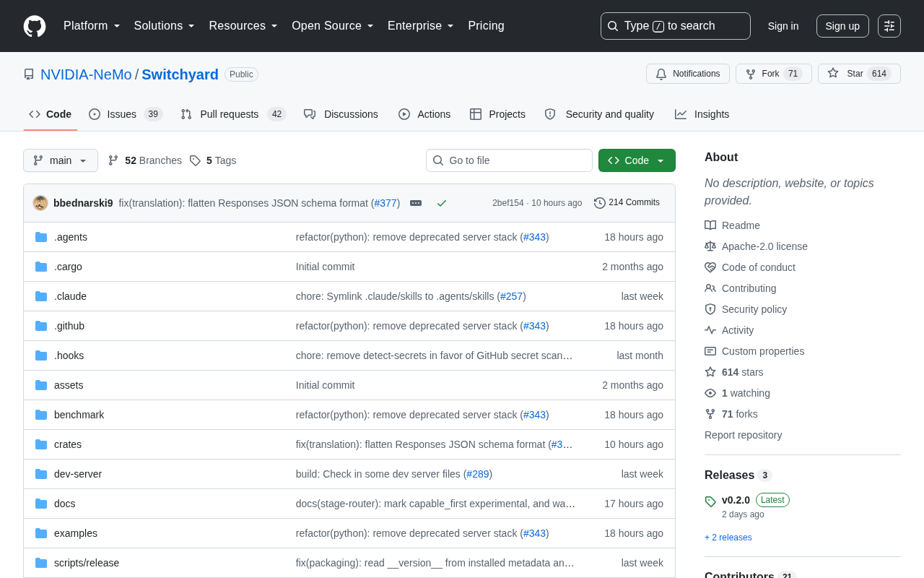
Task: Expand the green Code dropdown button
Action: [637, 160]
